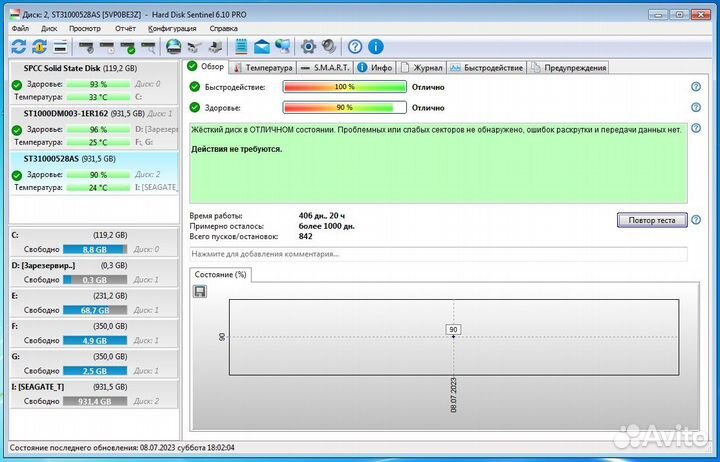720x462 pixels.
Task: Click the blue envelope e-mail icon
Action: tap(262, 46)
